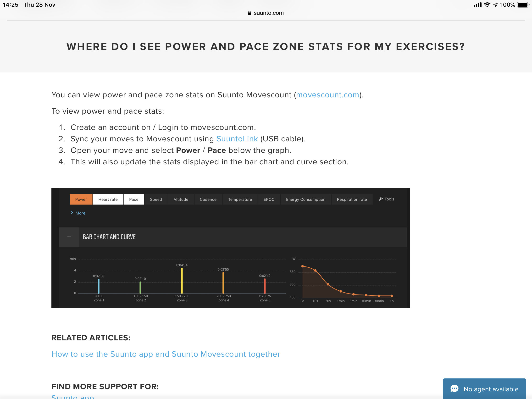
Task: Click the Wi-Fi icon in status bar
Action: (x=487, y=5)
